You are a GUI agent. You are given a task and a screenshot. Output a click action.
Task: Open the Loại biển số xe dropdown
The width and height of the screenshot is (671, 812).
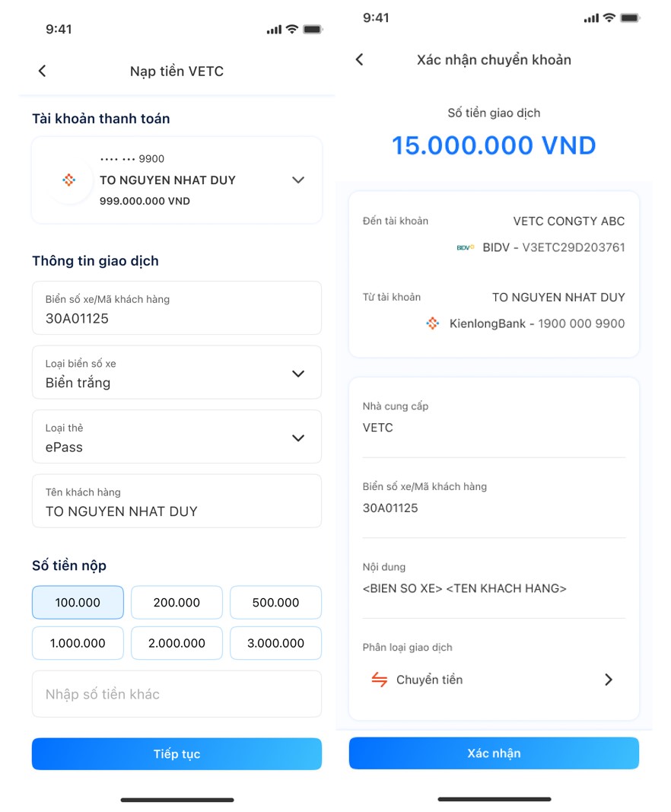[x=298, y=374]
